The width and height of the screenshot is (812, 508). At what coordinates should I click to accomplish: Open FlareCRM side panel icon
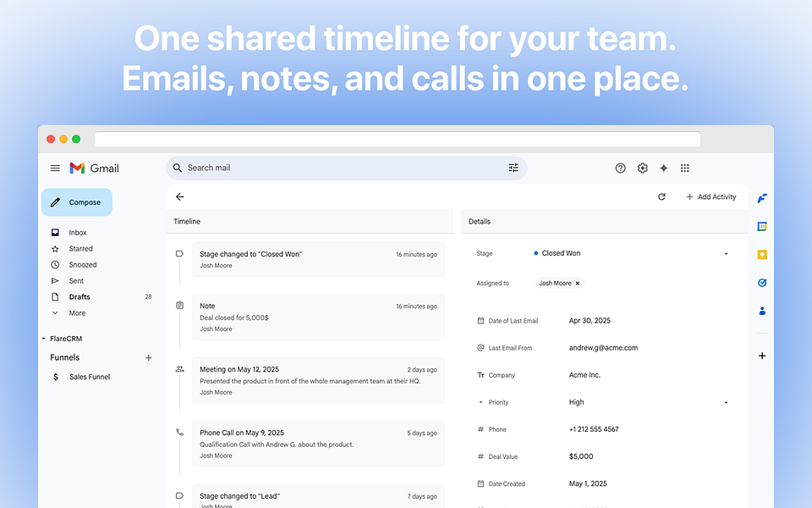(x=762, y=198)
